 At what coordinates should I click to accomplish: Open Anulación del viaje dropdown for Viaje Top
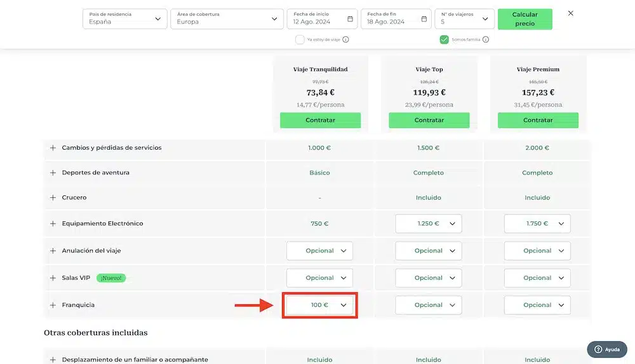[x=429, y=250]
